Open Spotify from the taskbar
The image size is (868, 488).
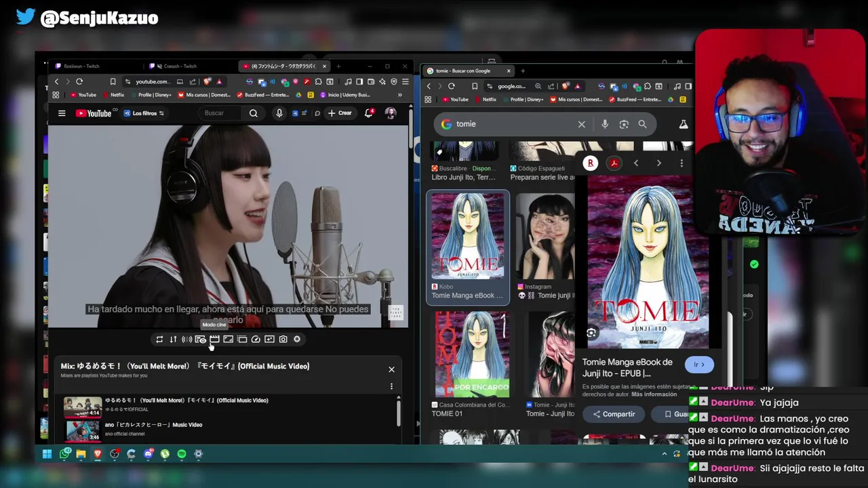pos(182,454)
